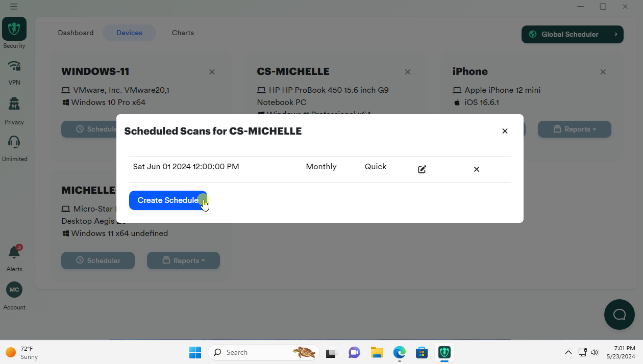
Task: Open the Global Scheduler
Action: 572,34
